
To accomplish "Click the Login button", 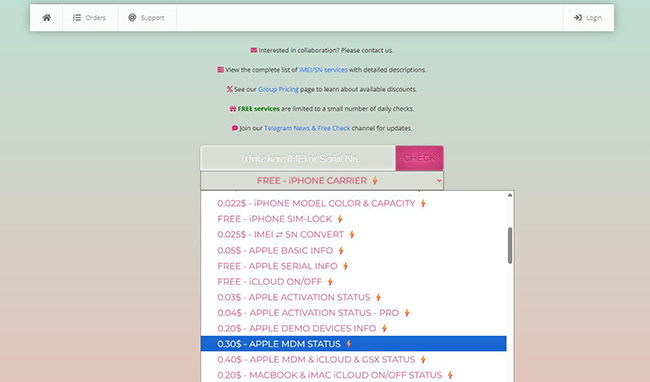I will point(588,17).
